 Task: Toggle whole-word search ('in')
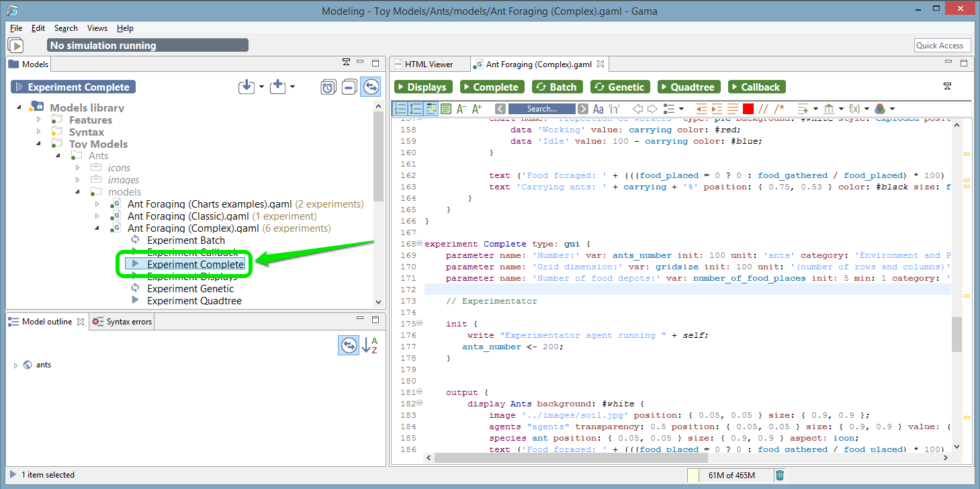[x=614, y=109]
